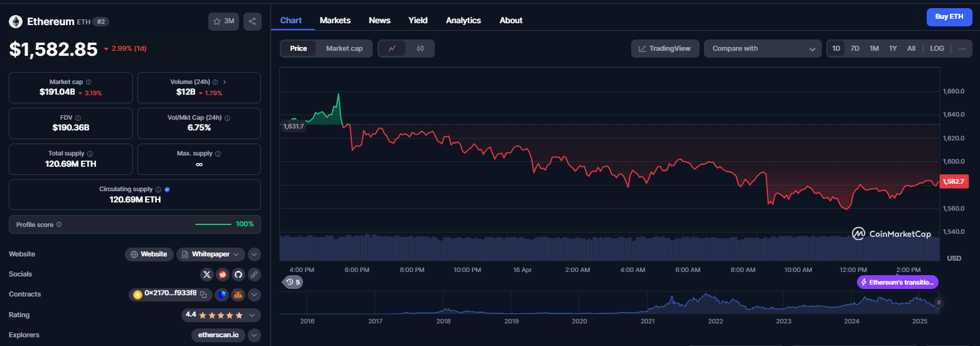Open the more options ellipsis on chart toolbar
This screenshot has height=346, width=980.
(962, 48)
